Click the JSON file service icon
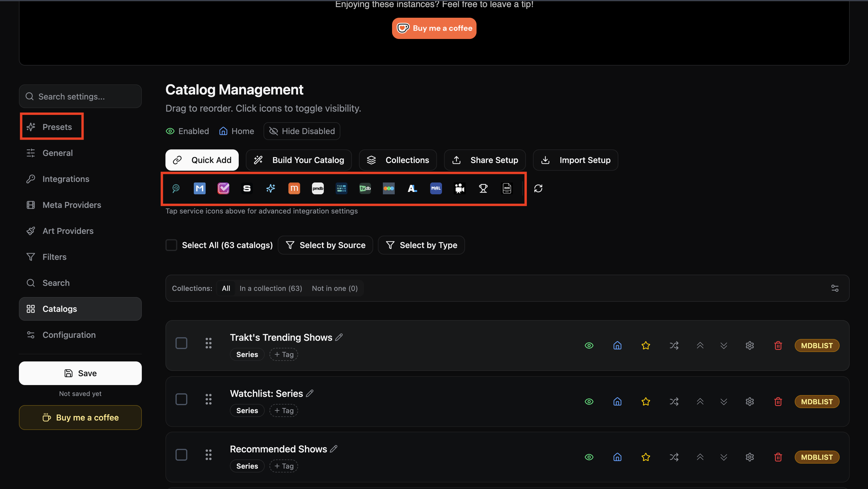The image size is (868, 489). point(507,188)
